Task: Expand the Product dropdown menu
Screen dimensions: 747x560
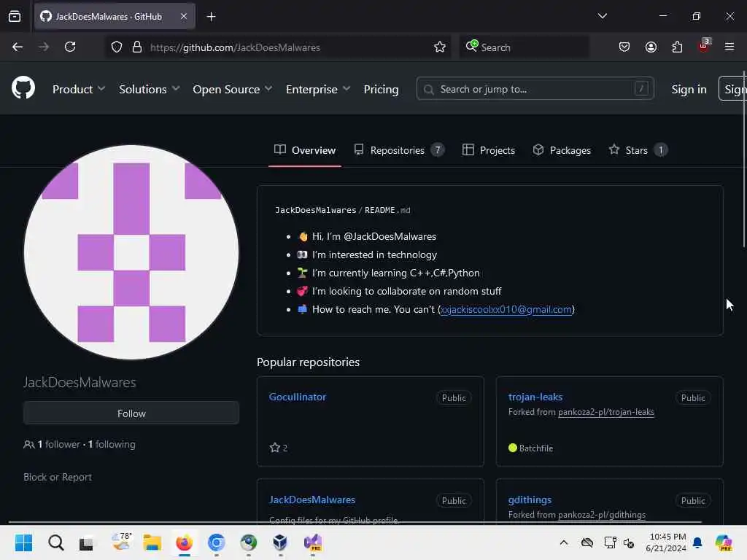Action: point(79,89)
